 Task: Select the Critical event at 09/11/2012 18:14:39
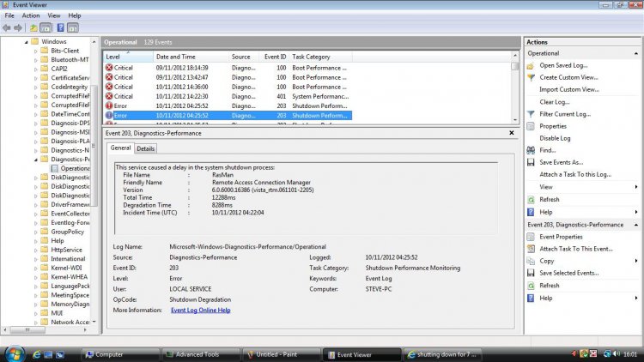pos(228,68)
